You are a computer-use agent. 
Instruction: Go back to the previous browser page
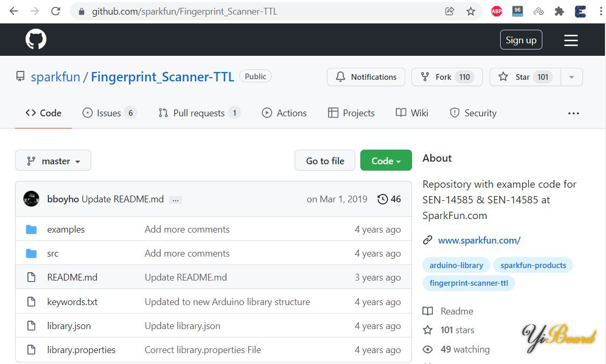(x=14, y=11)
